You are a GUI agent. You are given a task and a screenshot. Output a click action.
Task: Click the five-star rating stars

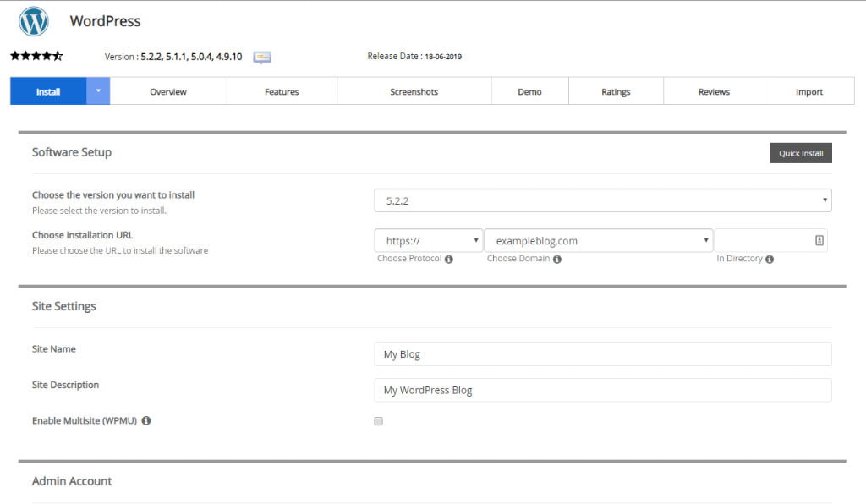point(37,57)
